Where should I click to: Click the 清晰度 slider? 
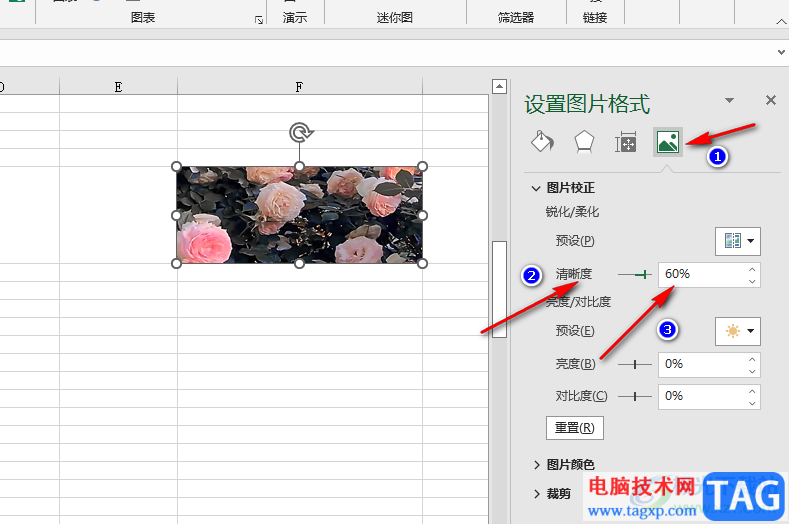(x=635, y=275)
